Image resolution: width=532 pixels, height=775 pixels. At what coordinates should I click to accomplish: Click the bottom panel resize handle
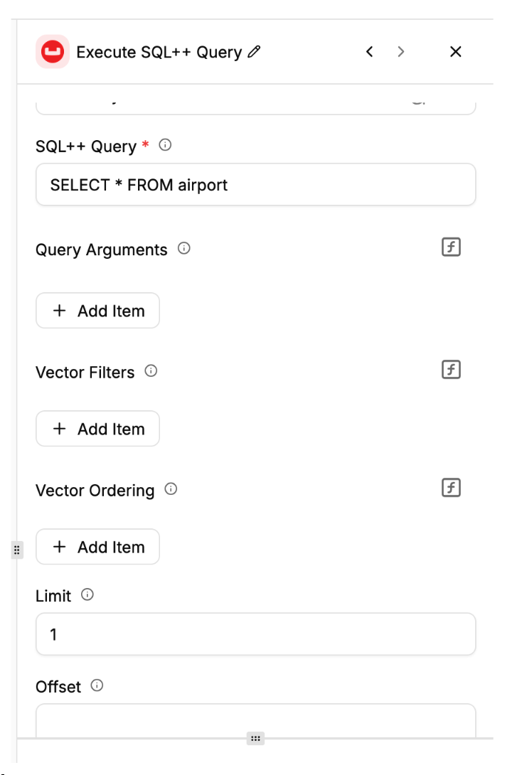click(x=255, y=738)
